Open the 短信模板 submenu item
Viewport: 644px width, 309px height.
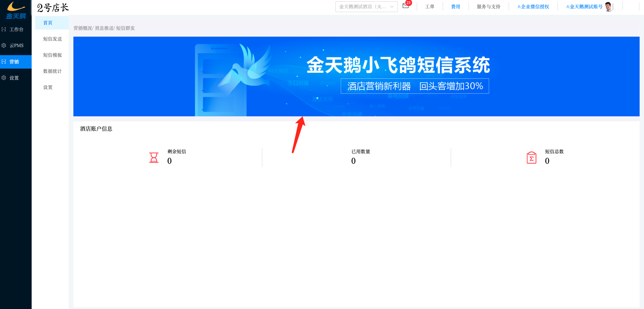52,55
